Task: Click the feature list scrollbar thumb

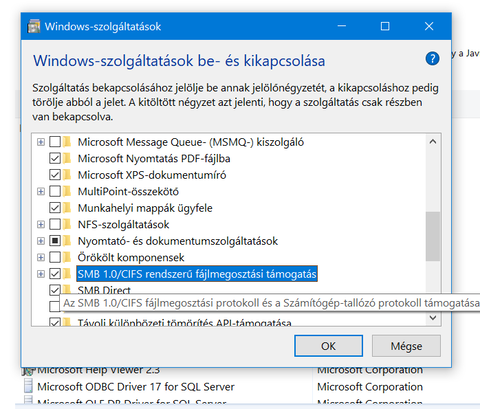Action: point(433,236)
